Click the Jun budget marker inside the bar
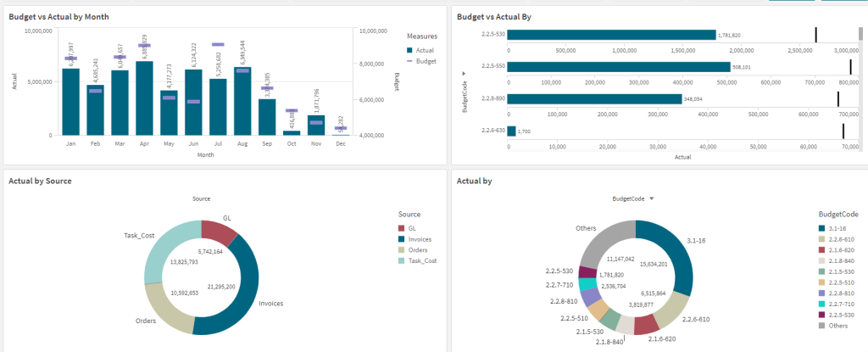The image size is (868, 352). click(x=193, y=102)
